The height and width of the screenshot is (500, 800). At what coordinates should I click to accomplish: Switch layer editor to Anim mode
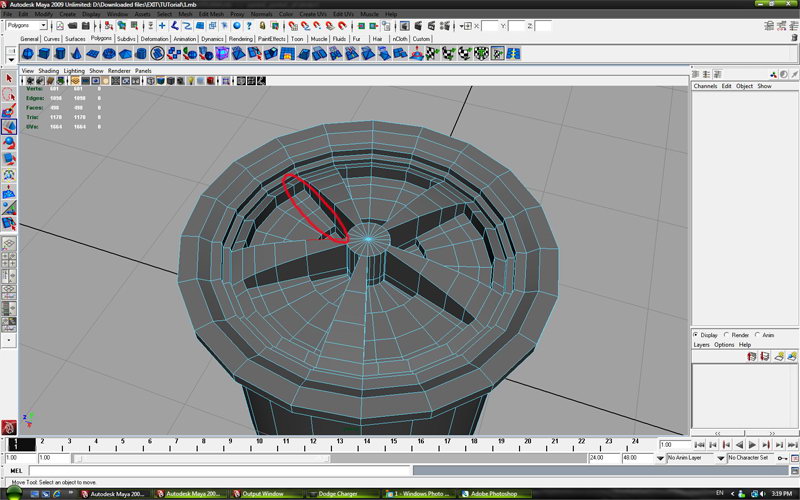click(x=759, y=335)
